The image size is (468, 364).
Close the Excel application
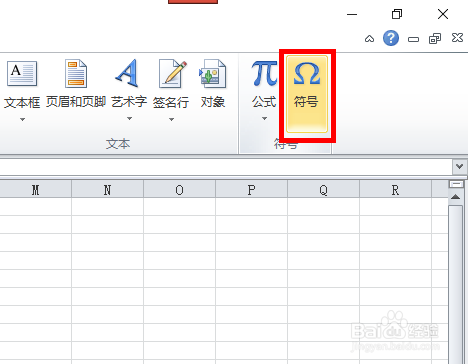443,14
